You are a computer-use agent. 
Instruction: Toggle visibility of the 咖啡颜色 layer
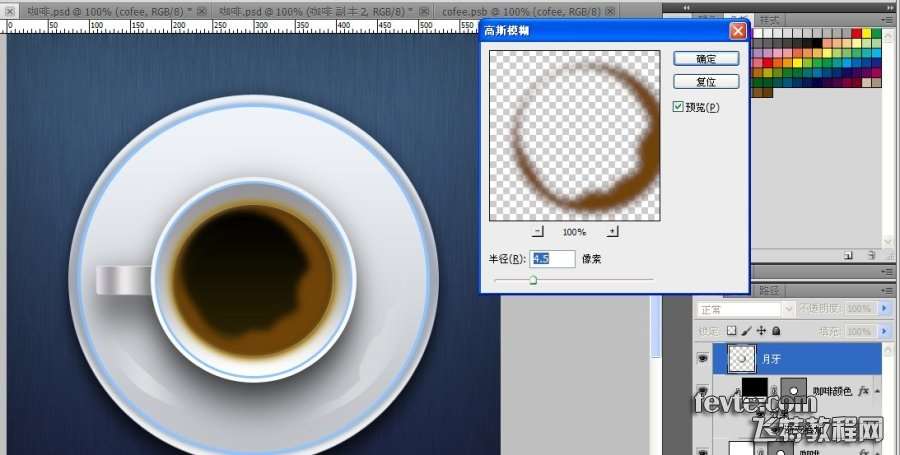point(701,392)
